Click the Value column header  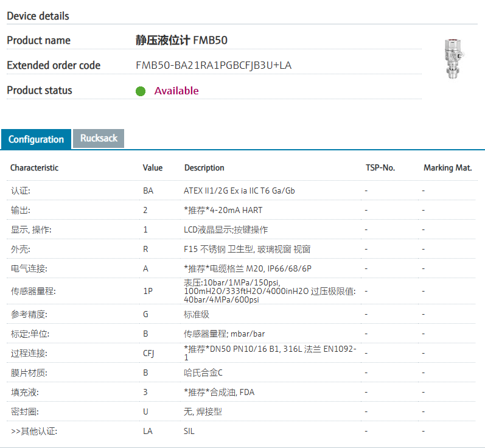pyautogui.click(x=153, y=168)
